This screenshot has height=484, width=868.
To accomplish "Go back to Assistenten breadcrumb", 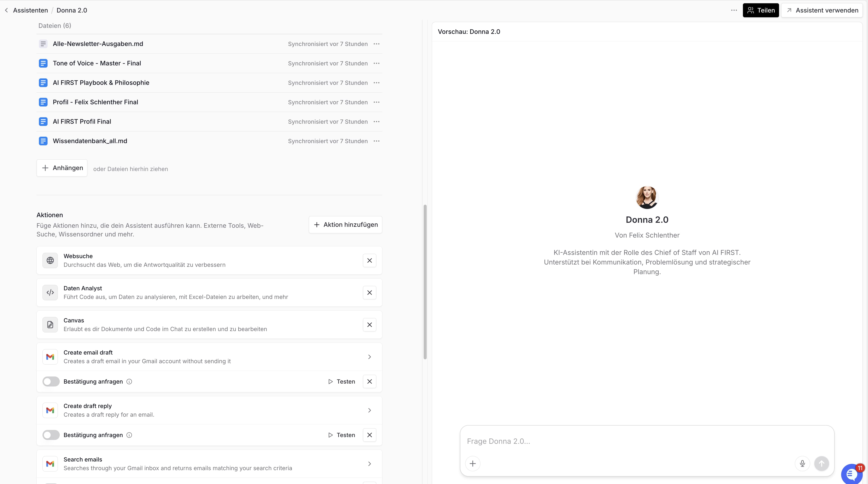I will point(30,10).
